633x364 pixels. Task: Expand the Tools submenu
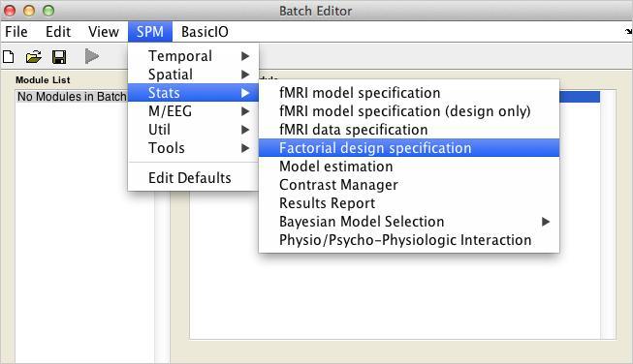pos(193,148)
